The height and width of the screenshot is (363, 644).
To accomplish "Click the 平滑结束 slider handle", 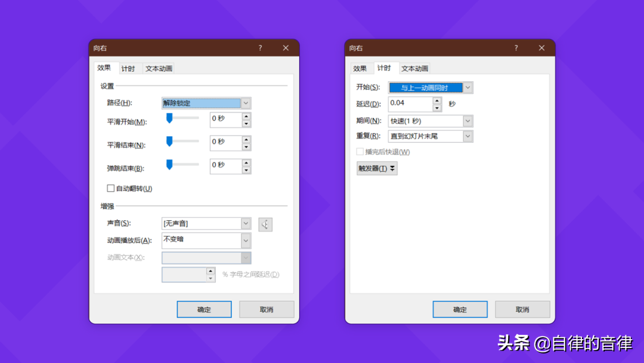I will tap(169, 142).
